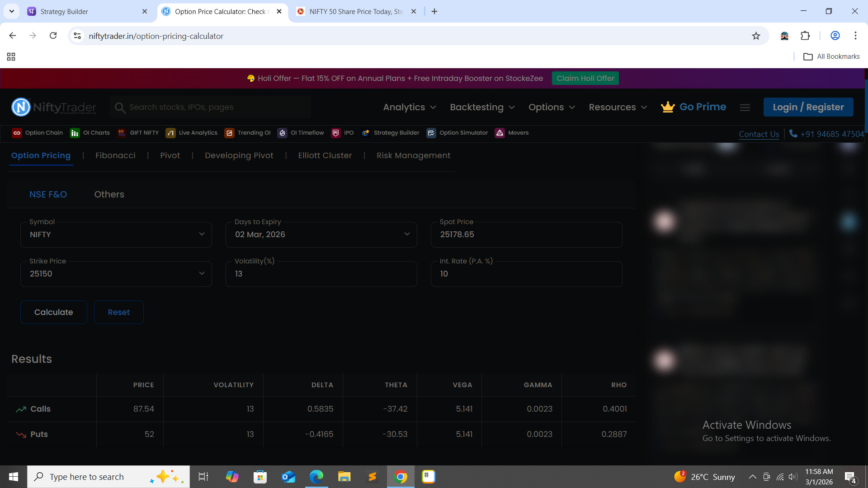Screen dimensions: 868x488
Task: Click the hamburger menu icon
Action: (x=745, y=107)
